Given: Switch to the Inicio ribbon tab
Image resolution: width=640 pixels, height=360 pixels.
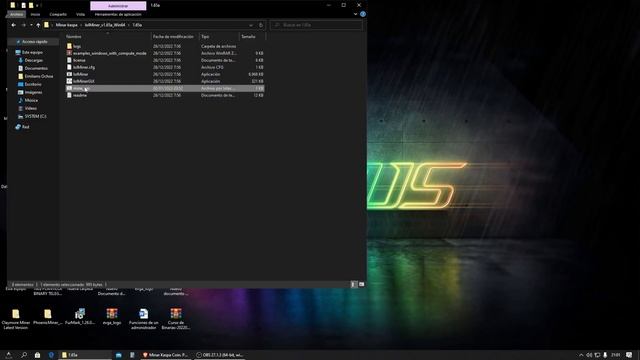Looking at the screenshot, I should point(36,14).
